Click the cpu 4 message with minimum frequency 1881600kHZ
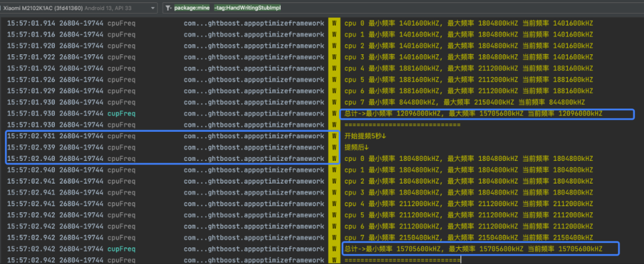644x264 pixels. 469,68
